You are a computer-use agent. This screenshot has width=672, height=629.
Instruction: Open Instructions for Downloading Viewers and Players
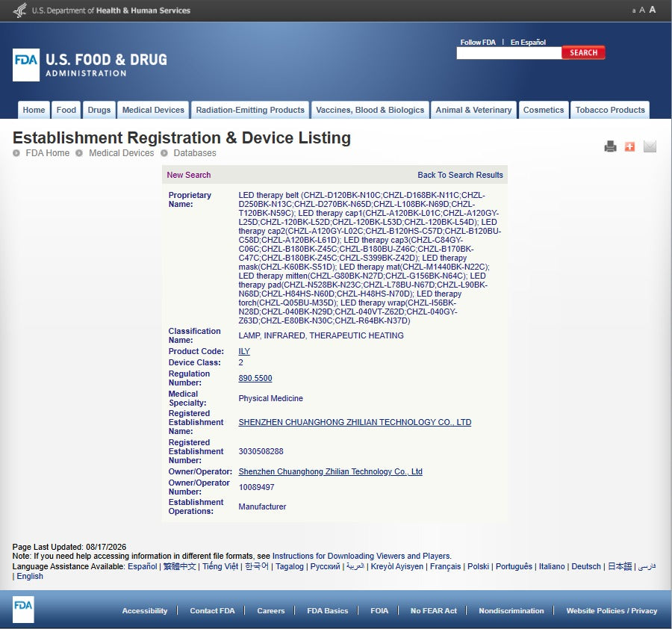[361, 556]
